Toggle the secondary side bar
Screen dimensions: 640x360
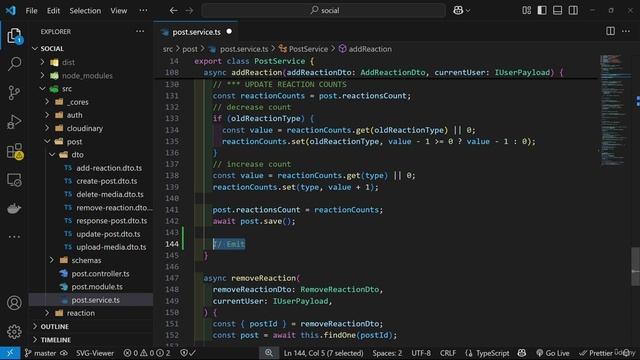[573, 10]
